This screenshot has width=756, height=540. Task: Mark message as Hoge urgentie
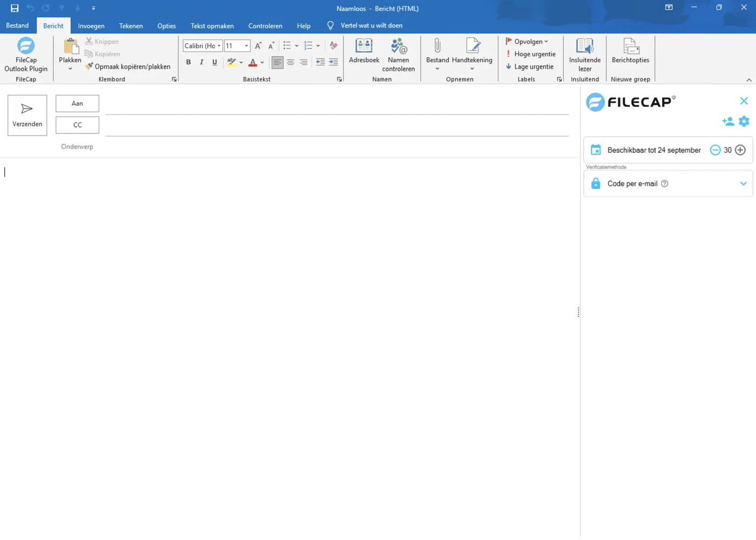coord(530,54)
